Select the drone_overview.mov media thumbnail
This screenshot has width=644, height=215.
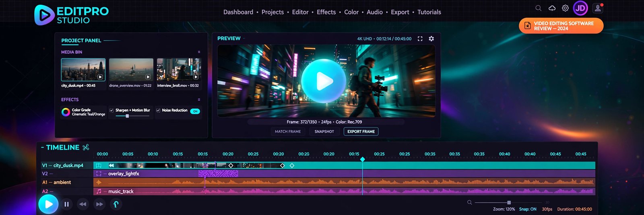[131, 70]
